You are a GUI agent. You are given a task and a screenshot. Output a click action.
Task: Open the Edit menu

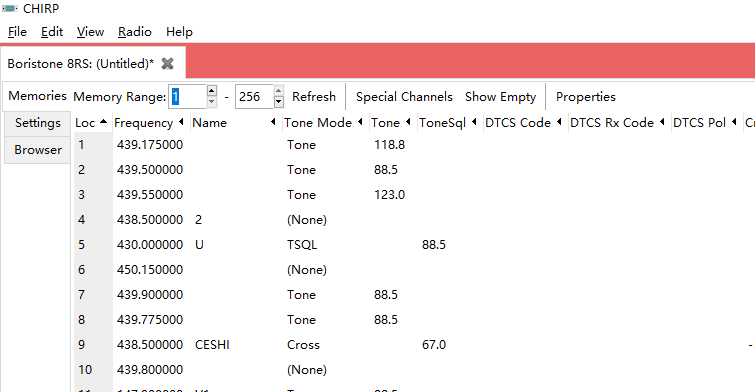point(52,32)
